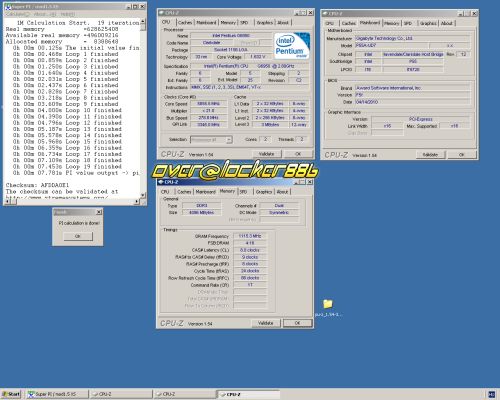
Task: Click Super PI vertical scrollbar down arrow
Action: [143, 195]
